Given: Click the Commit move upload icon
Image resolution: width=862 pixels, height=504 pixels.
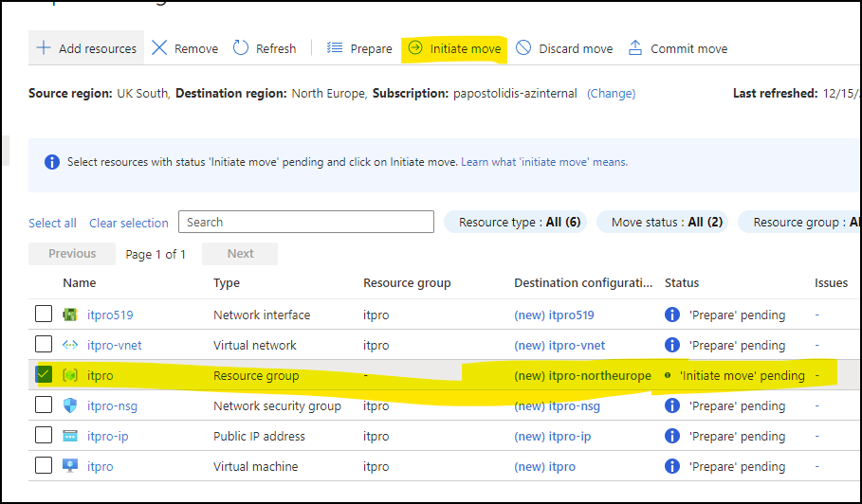Looking at the screenshot, I should click(x=635, y=48).
